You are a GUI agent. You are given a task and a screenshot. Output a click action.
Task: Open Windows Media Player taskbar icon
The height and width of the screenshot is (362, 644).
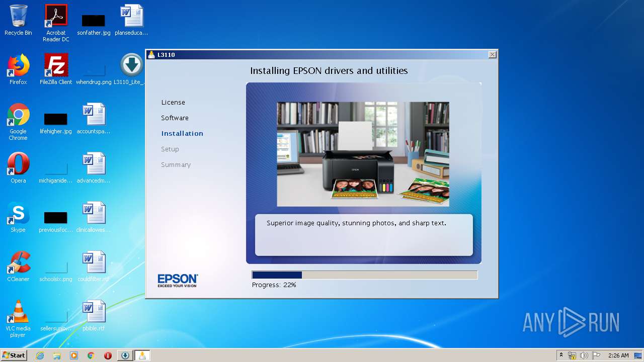pos(74,355)
